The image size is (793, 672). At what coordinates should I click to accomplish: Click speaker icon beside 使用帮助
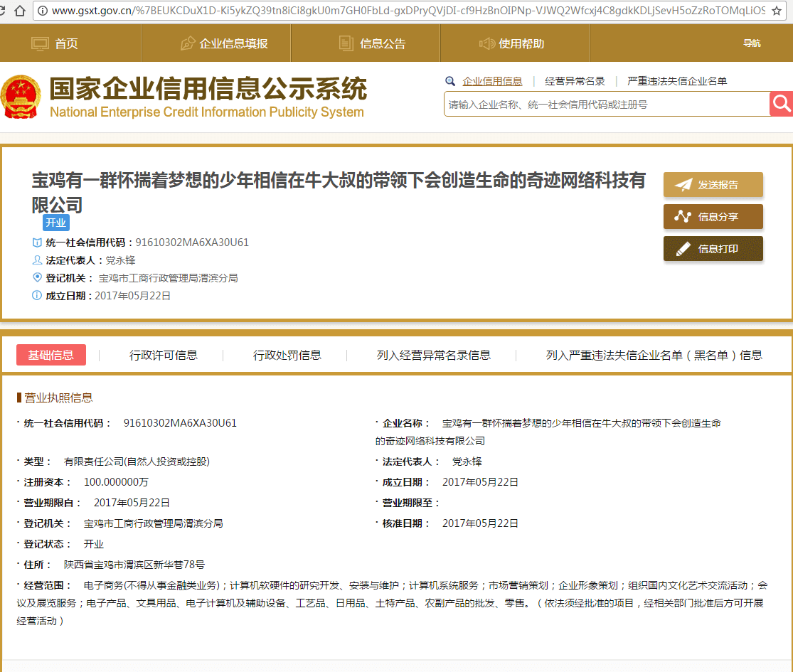(487, 43)
